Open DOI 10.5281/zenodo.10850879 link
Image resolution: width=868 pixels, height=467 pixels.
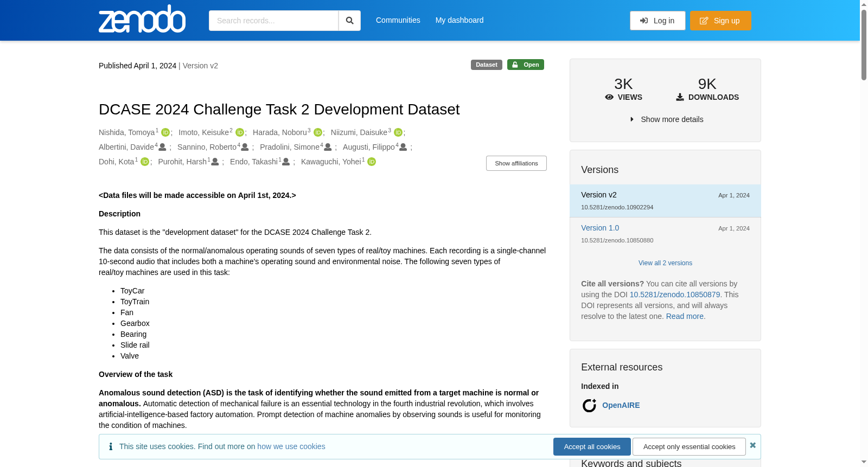point(675,295)
